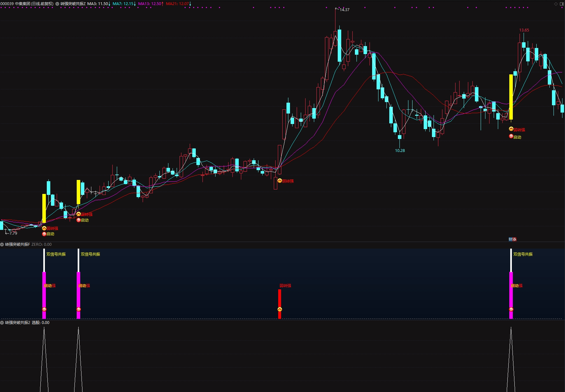Image resolution: width=565 pixels, height=392 pixels.
Task: Click the 转强突破共振Z indicator name
Action: [x=73, y=4]
